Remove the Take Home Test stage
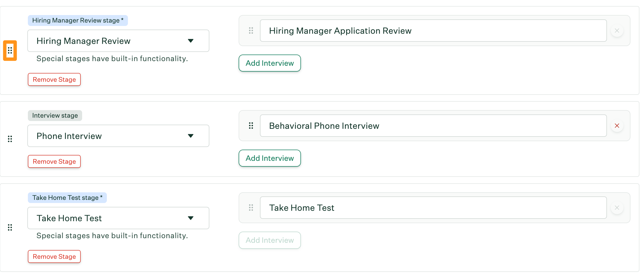Viewport: 644px width, 276px height. (54, 257)
